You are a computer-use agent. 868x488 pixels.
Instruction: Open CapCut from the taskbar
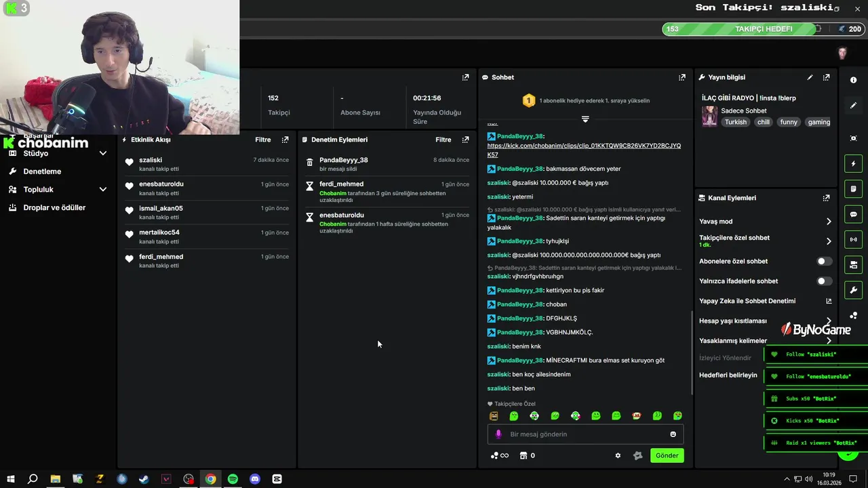coord(277,479)
